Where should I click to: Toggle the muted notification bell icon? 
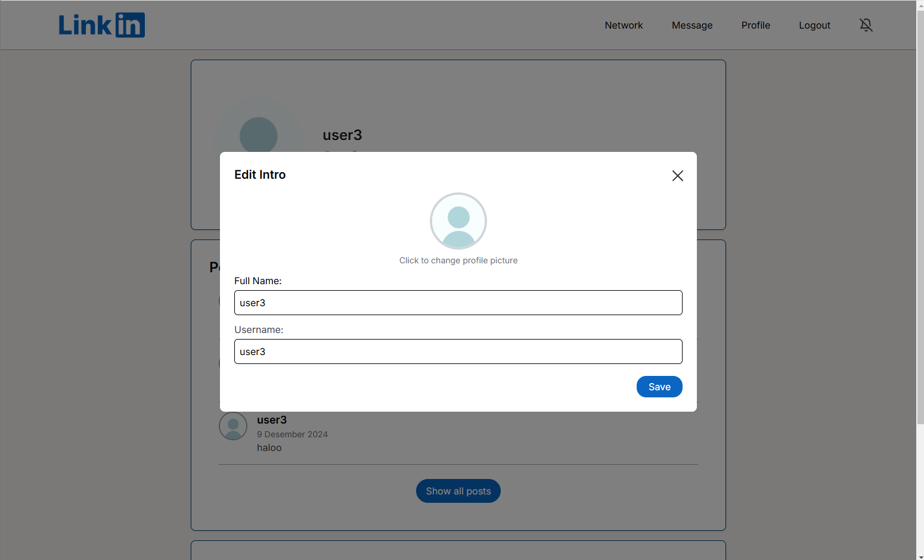click(x=866, y=25)
